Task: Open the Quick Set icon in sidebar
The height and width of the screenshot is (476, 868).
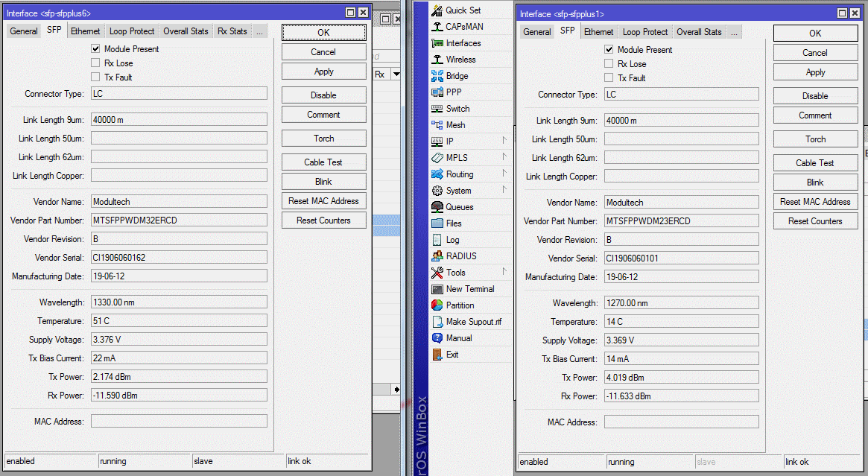Action: 437,10
